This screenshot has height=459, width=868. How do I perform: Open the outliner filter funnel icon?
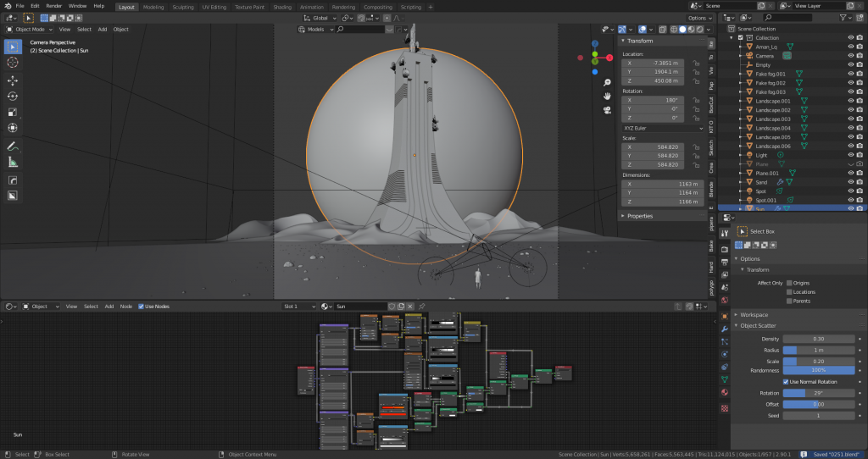point(843,18)
